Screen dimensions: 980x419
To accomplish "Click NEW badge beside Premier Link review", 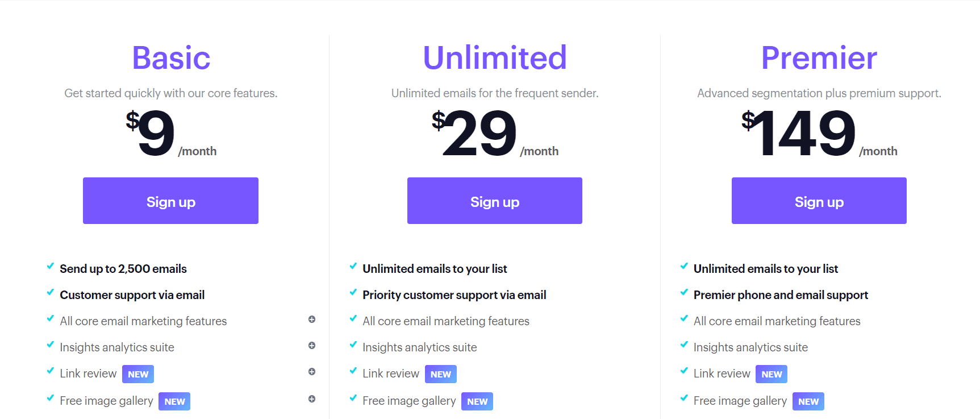I will click(x=772, y=374).
